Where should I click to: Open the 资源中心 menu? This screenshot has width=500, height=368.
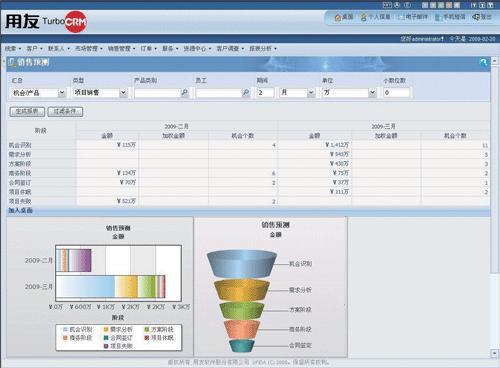[x=197, y=49]
